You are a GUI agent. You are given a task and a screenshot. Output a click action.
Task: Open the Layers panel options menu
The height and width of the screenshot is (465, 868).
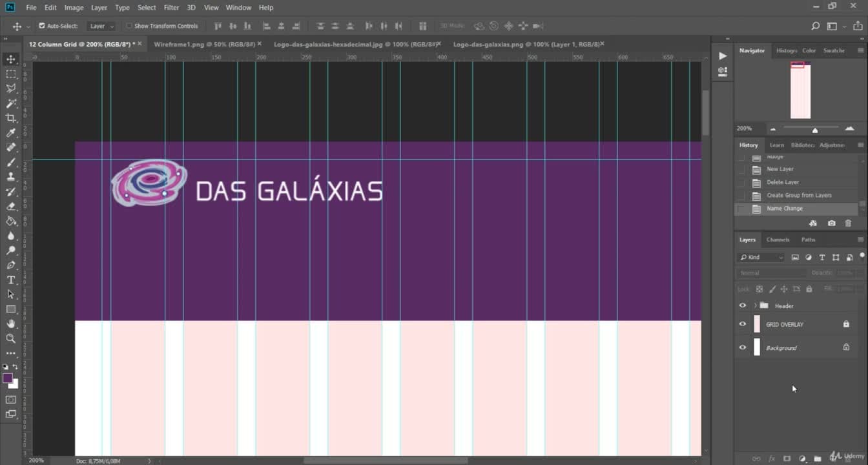point(860,240)
